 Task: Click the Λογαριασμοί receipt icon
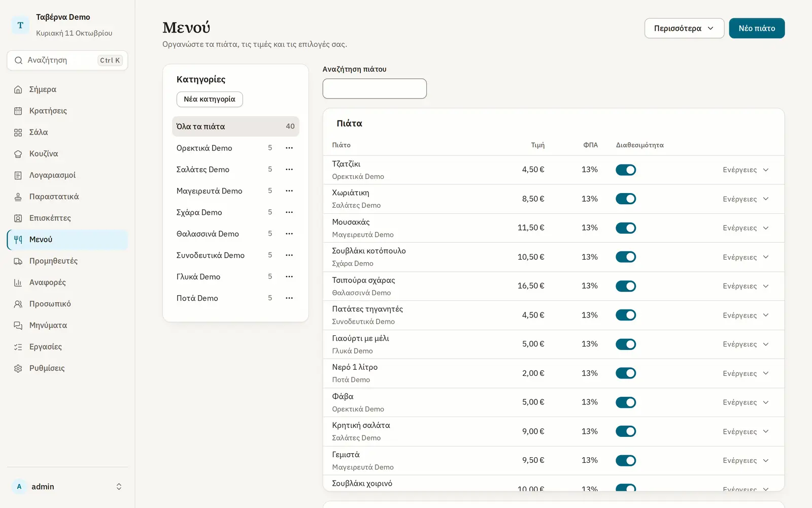(x=18, y=175)
